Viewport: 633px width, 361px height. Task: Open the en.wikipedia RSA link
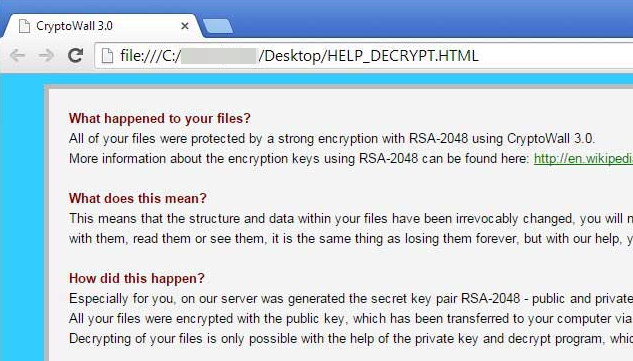pos(583,159)
